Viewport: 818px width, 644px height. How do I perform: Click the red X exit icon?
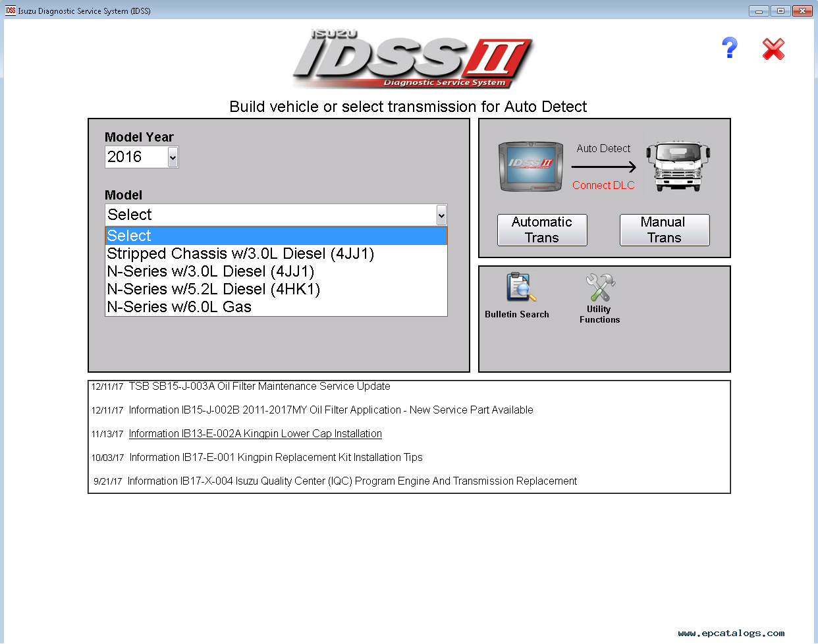[x=773, y=49]
